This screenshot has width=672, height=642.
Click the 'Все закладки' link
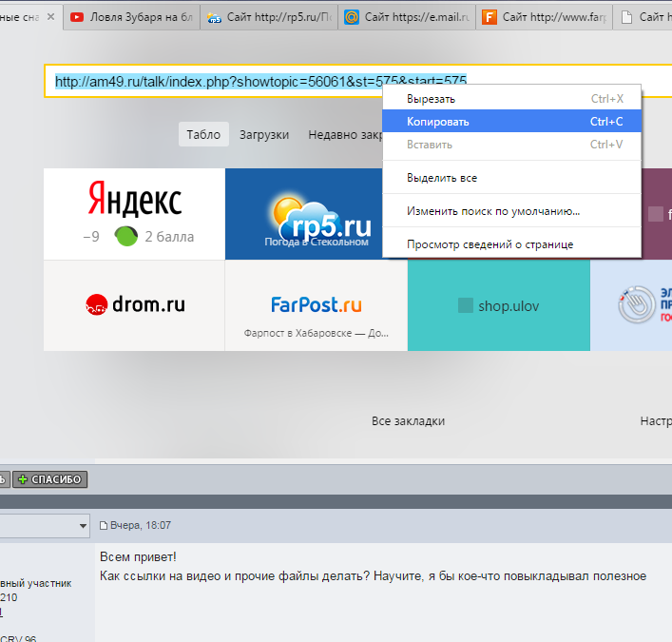click(408, 421)
